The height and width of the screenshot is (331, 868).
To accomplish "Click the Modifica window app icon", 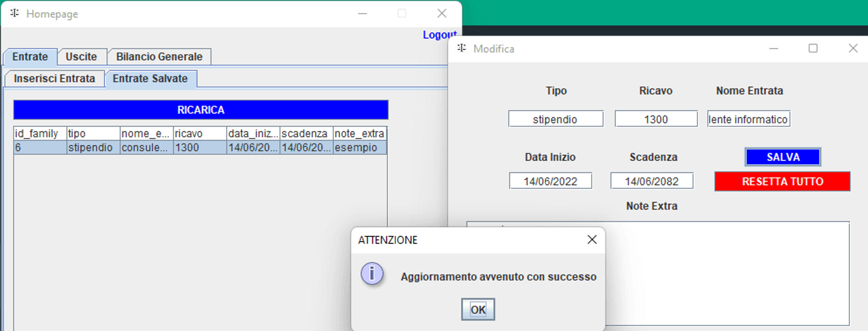I will [462, 48].
